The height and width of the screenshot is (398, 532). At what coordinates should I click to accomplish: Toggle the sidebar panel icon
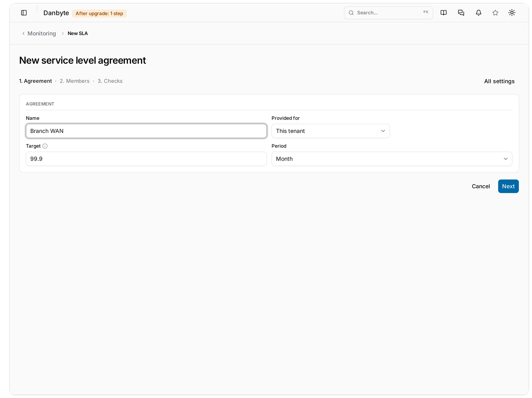[24, 13]
